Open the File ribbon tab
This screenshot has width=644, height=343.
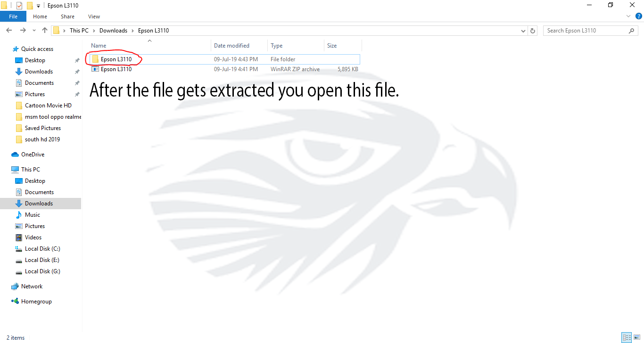coord(13,16)
